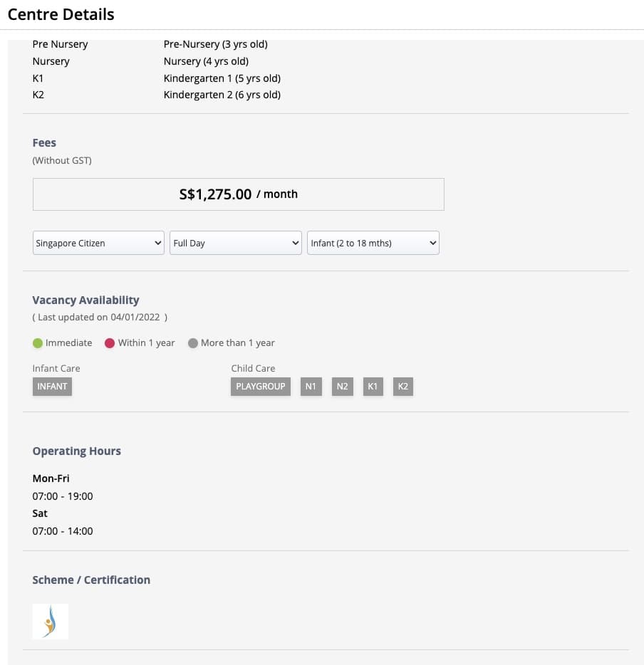The height and width of the screenshot is (665, 644).
Task: Click the green Immediate legend dot
Action: tap(38, 343)
